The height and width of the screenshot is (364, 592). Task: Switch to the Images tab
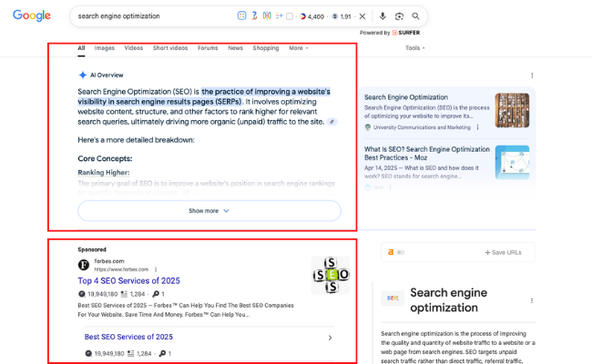[x=105, y=48]
